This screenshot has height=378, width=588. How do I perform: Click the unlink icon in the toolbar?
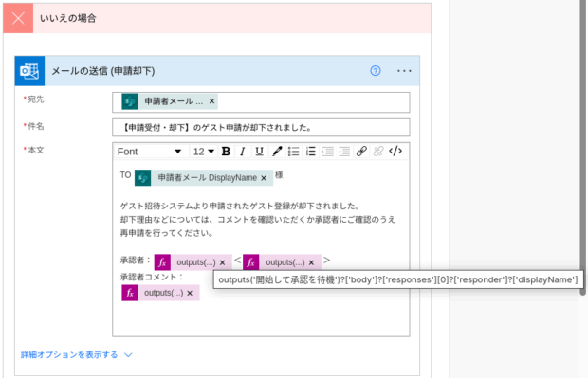pos(378,152)
